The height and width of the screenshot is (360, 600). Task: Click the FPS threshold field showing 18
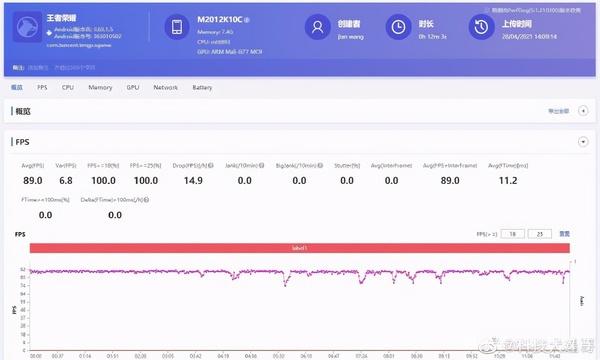[512, 234]
